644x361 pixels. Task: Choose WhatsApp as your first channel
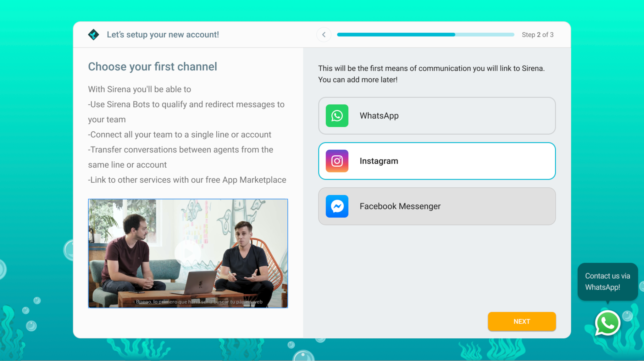(x=437, y=115)
